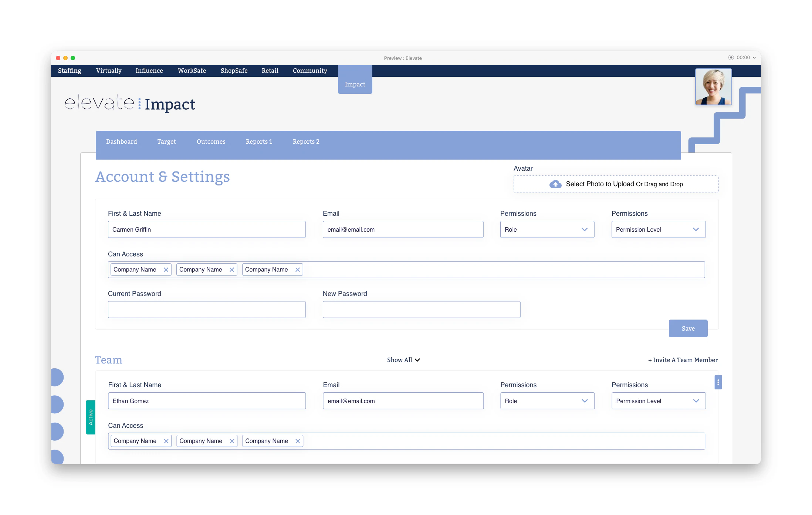Image resolution: width=812 pixels, height=515 pixels.
Task: Open Permission Level dropdown for Ethan Gomez
Action: coord(659,401)
